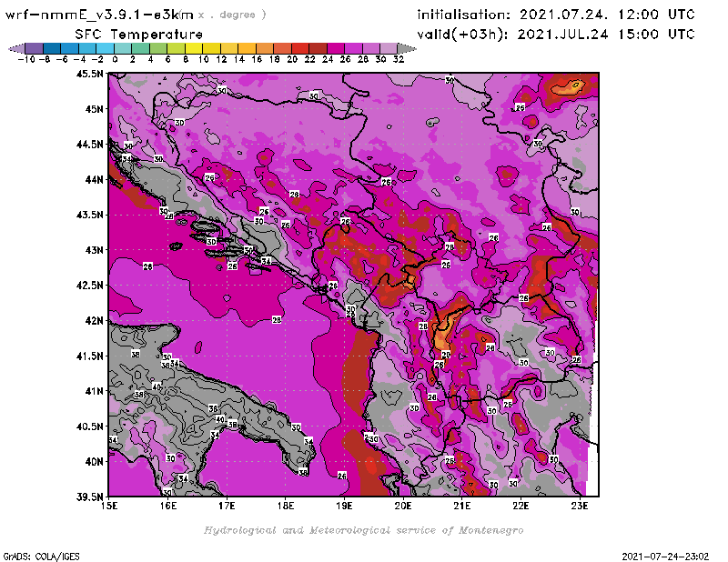Click the green swatch between 4 and 6
Image resolution: width=728 pixels, height=562 pixels.
157,48
